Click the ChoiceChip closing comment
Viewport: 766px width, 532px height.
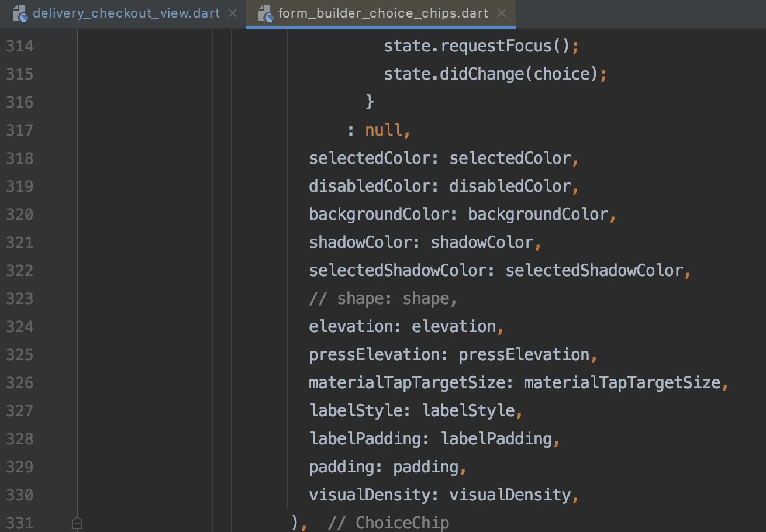click(x=403, y=522)
